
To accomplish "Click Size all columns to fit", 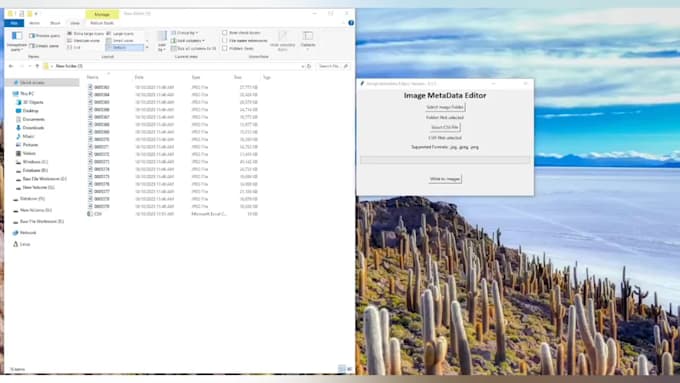I will click(x=193, y=48).
